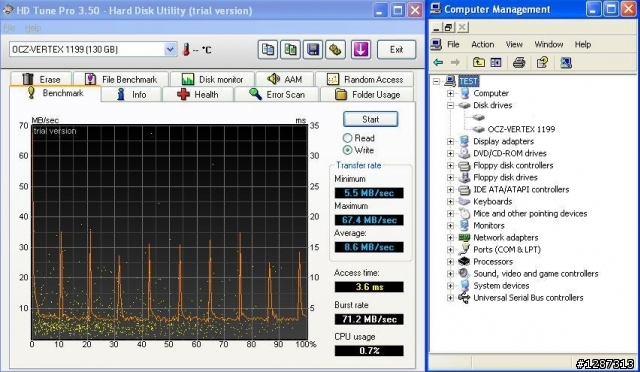
Task: Click the DVD/CD-ROM drives disc icon
Action: [x=464, y=153]
